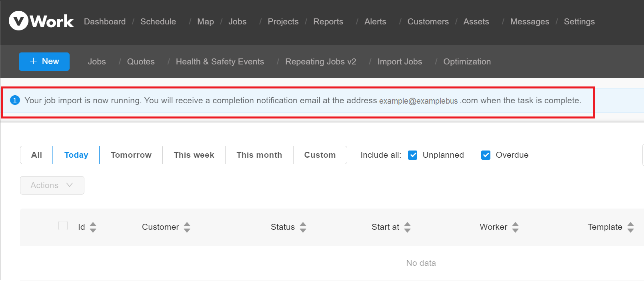Open Health & Safety Events
Image resolution: width=644 pixels, height=281 pixels.
click(220, 62)
